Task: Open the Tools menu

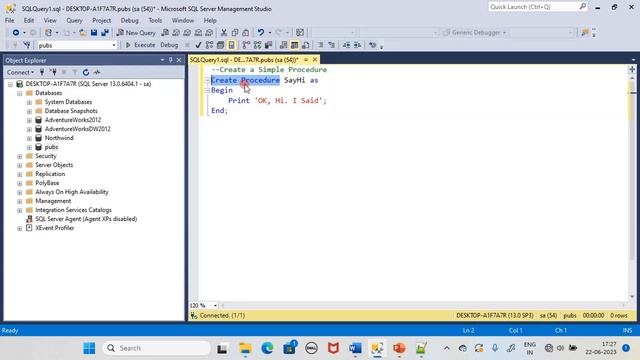Action: 155,20
